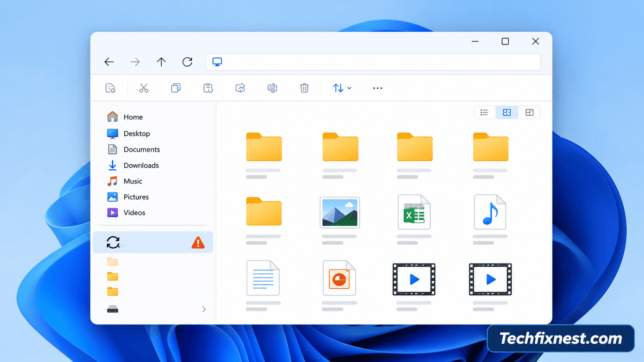Open Desktop in the sidebar
The height and width of the screenshot is (362, 644).
pyautogui.click(x=128, y=134)
